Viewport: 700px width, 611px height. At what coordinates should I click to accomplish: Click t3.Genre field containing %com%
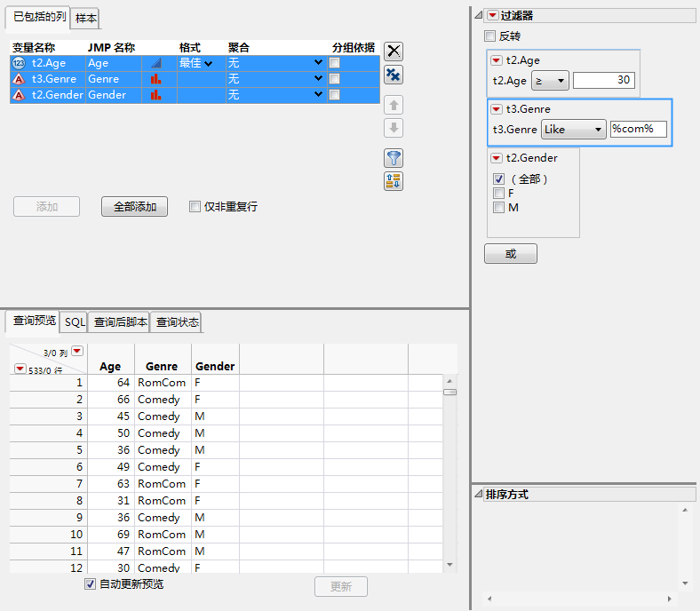coord(639,129)
